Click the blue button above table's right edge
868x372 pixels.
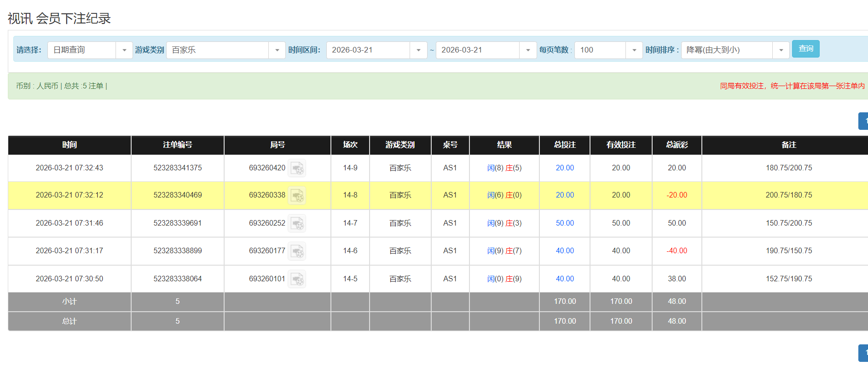tap(863, 121)
